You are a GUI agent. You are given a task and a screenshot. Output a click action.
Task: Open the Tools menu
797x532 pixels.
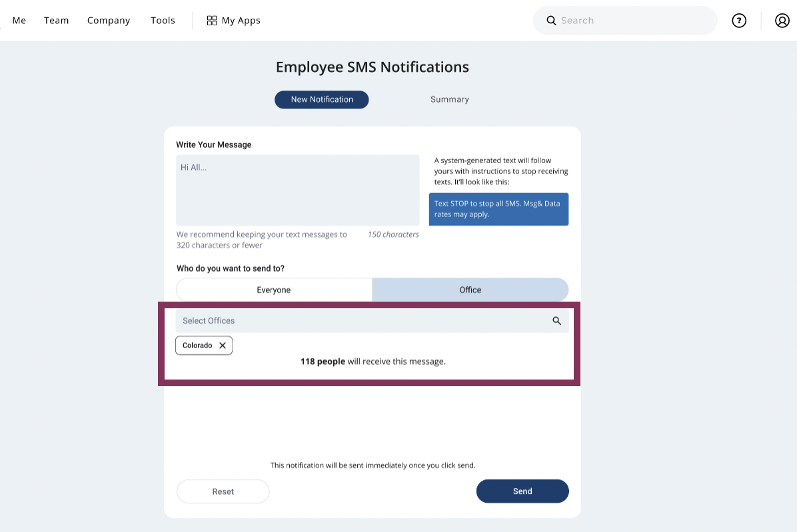pos(163,20)
